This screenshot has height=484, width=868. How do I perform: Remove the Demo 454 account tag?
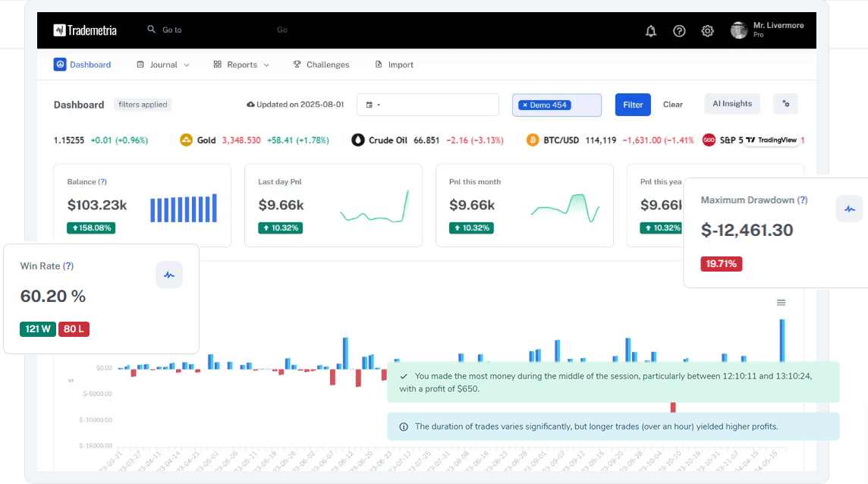[525, 105]
